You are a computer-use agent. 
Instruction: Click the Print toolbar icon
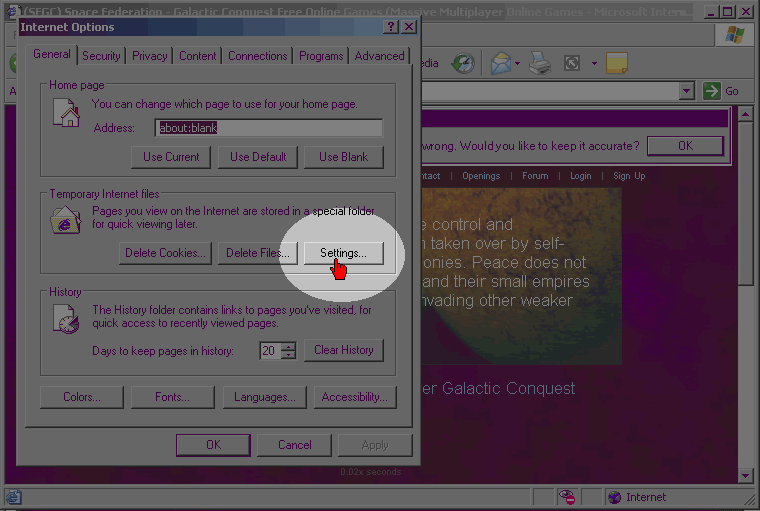[x=540, y=63]
